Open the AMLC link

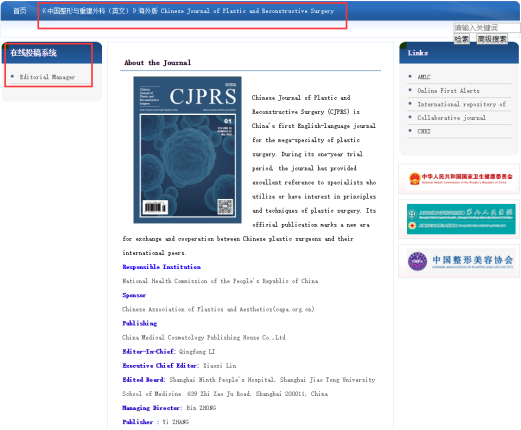(x=424, y=77)
